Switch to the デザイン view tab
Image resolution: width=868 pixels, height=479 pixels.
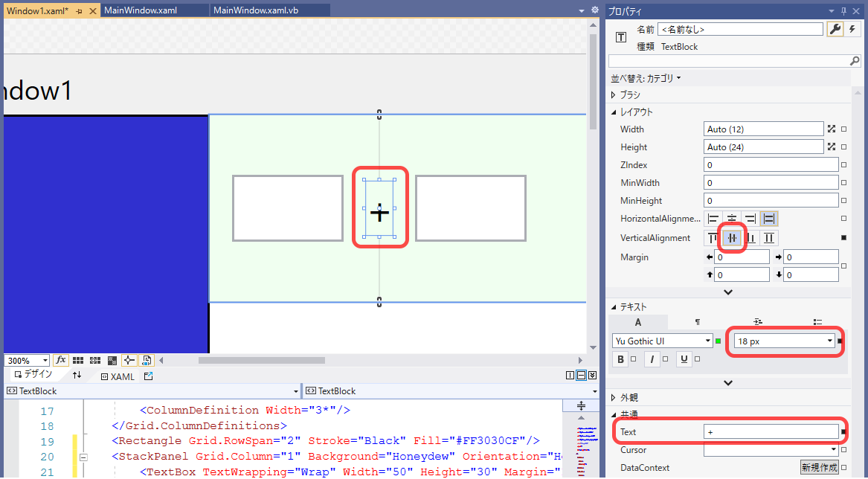tap(33, 376)
